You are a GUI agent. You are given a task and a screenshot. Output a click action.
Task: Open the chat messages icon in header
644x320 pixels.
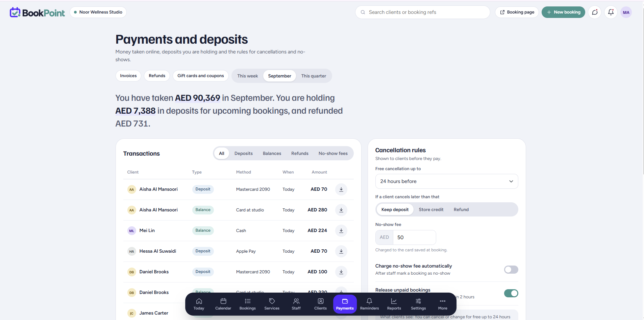(595, 12)
